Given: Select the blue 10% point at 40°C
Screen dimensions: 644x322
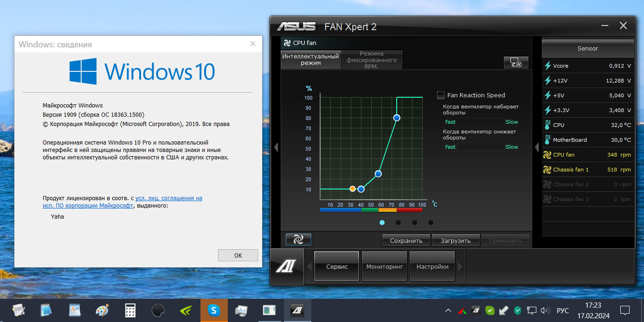Looking at the screenshot, I should coord(361,189).
